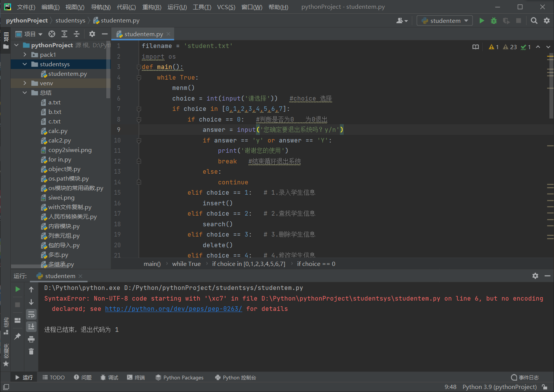This screenshot has width=554, height=392.
Task: Toggle tool window bars icon at bottom-left
Action: point(6,387)
